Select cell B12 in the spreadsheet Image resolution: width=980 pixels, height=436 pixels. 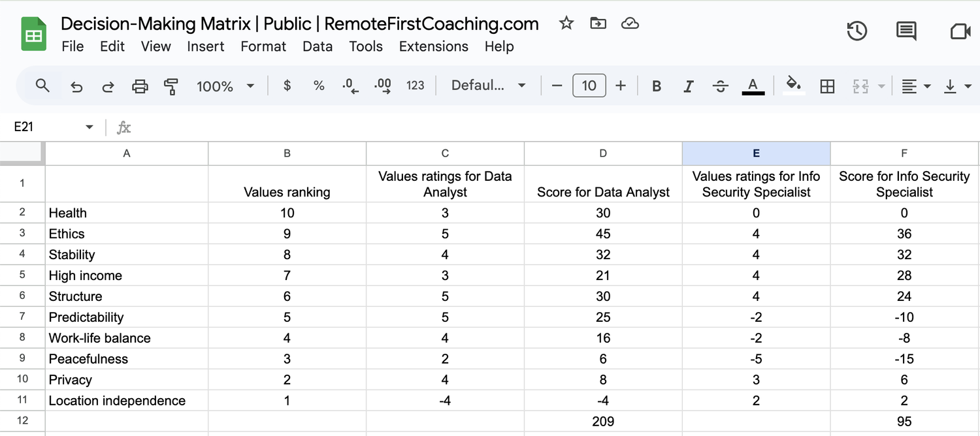click(287, 421)
